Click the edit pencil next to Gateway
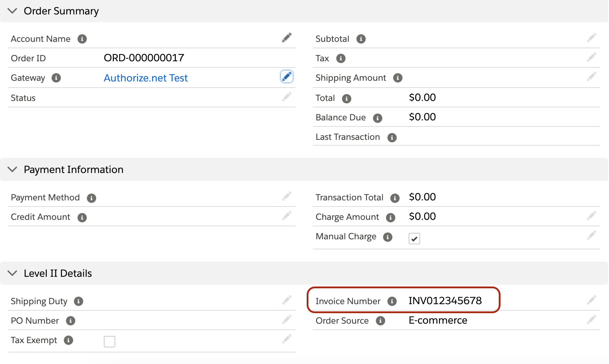This screenshot has height=364, width=609. tap(286, 77)
